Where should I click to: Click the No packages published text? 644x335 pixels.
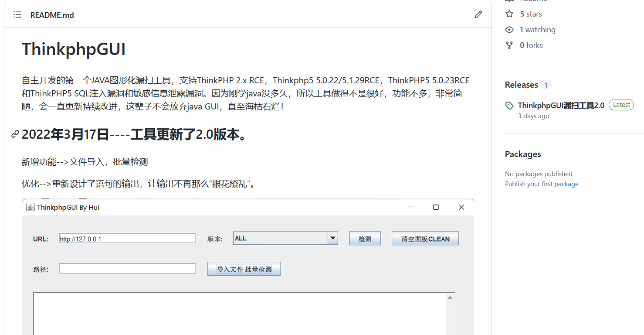(539, 174)
